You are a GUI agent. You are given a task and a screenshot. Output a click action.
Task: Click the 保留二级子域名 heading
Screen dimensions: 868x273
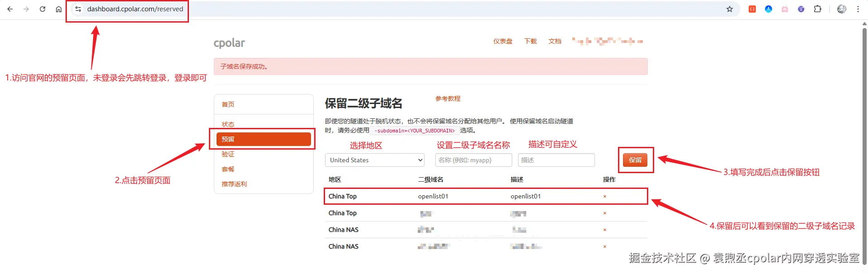coord(363,104)
